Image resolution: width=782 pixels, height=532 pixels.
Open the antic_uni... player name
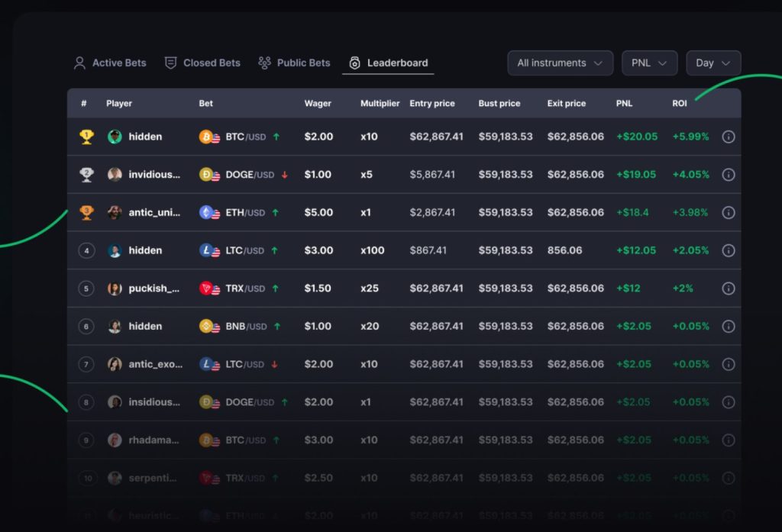point(154,212)
